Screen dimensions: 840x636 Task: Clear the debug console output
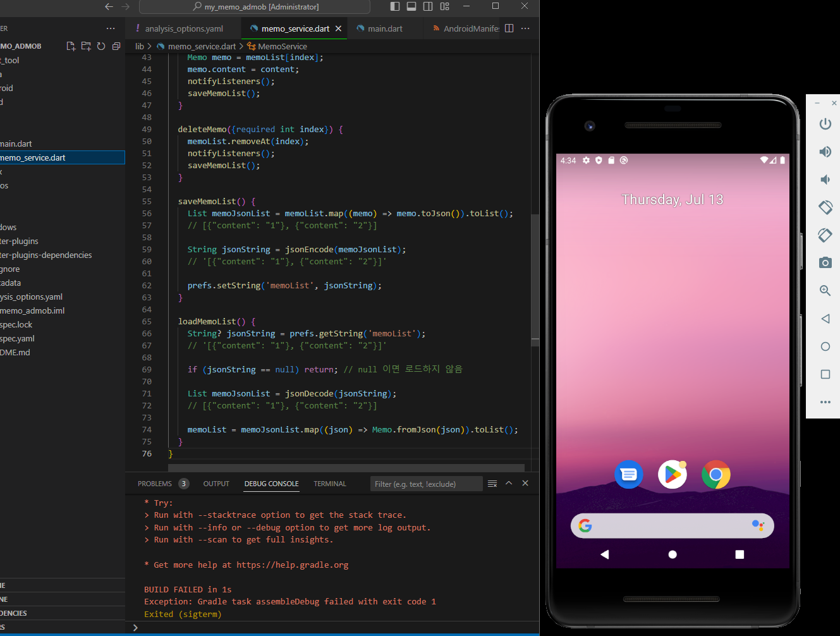pos(492,484)
